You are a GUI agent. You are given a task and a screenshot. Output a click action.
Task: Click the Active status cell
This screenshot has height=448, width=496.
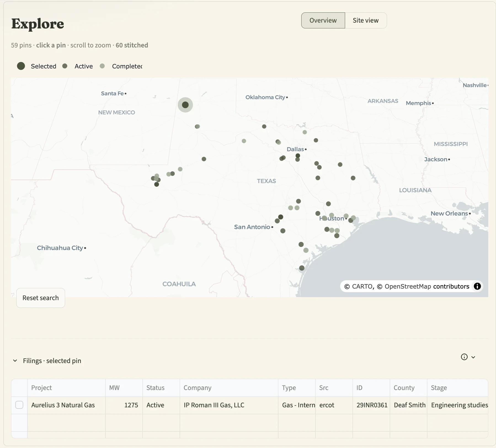coord(161,405)
